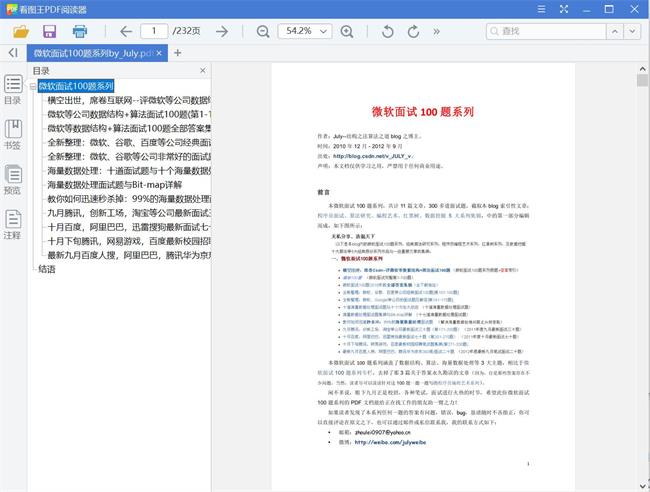Collapse the sidebar panel arrow
Viewport: 650px width, 492px height.
(x=13, y=53)
